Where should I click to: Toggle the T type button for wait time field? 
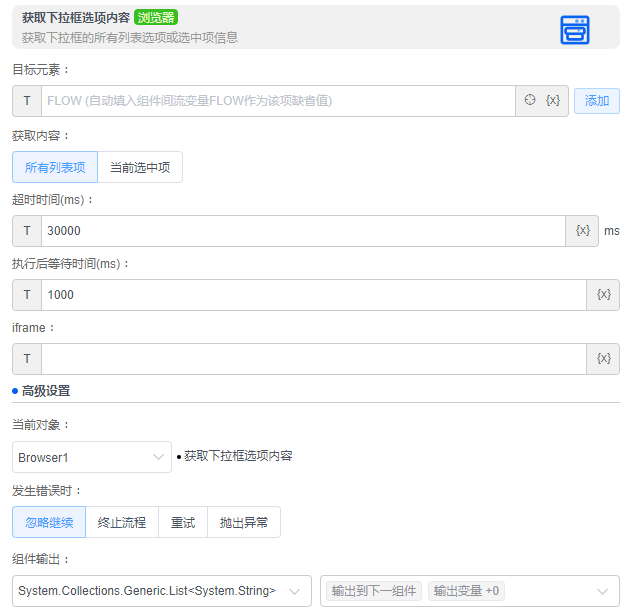pyautogui.click(x=27, y=295)
